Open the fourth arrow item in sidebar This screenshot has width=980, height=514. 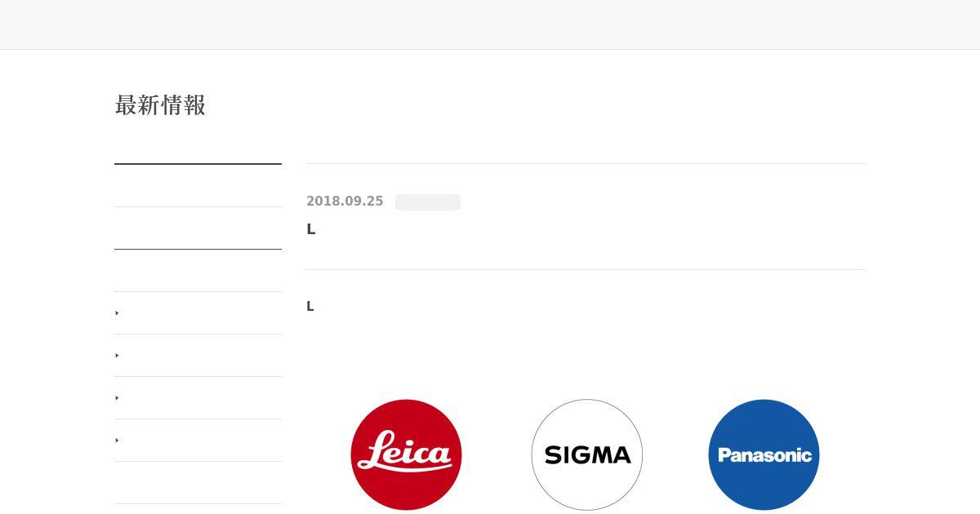pos(198,441)
